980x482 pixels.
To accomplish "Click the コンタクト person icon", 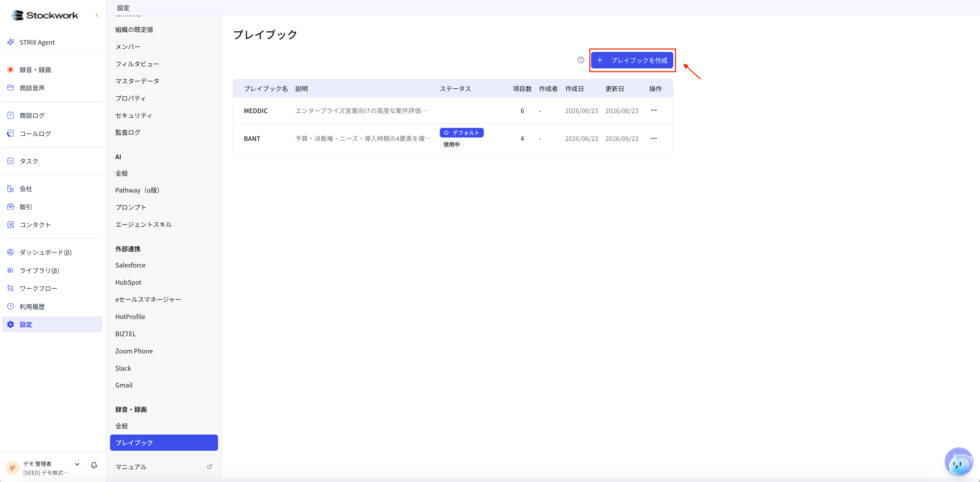I will (x=11, y=224).
